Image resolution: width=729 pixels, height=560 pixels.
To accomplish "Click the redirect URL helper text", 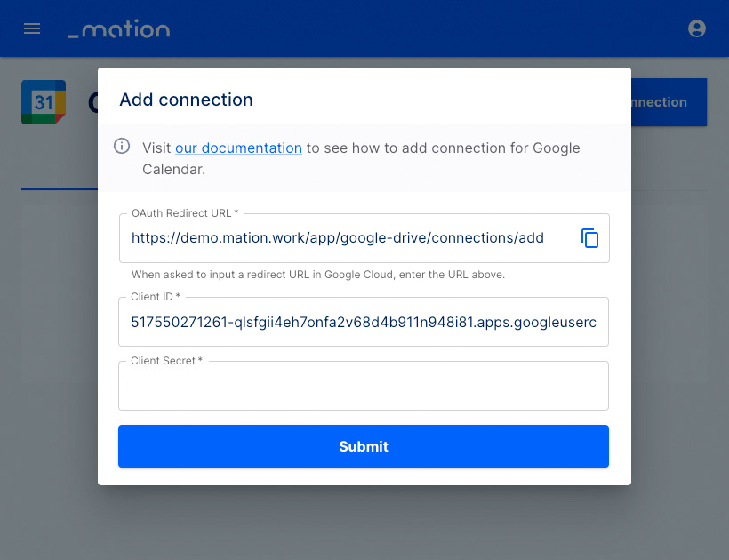I will tap(318, 275).
